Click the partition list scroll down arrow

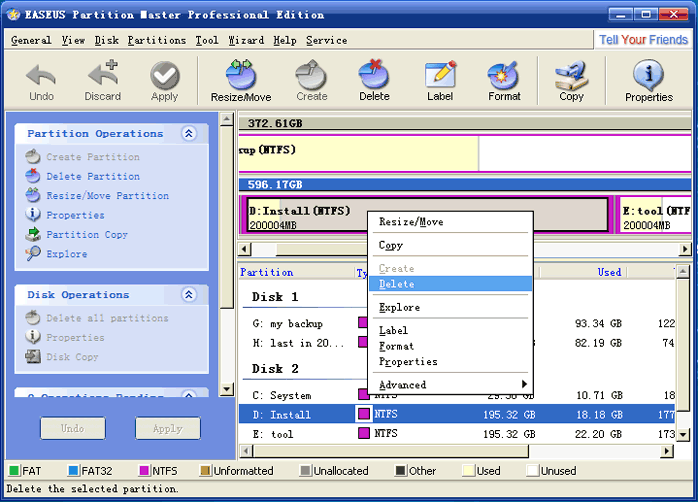click(x=683, y=435)
